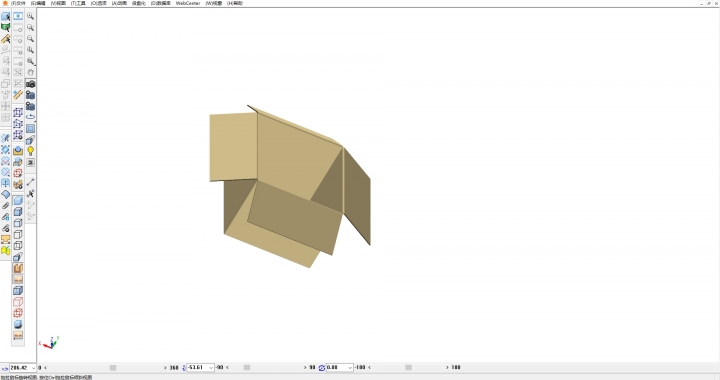Click the left arrow beside -100
Screen dimensions: 720x380
pyautogui.click(x=369, y=368)
